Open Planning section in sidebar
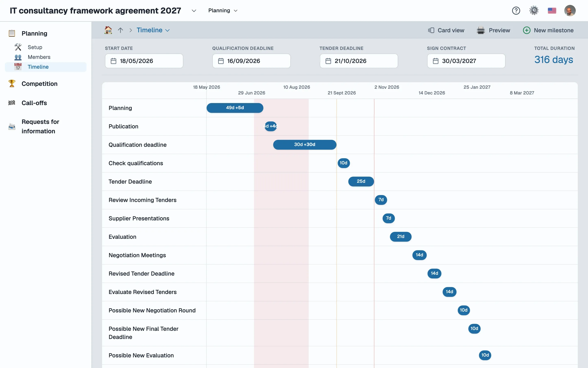This screenshot has height=368, width=588. tap(34, 33)
